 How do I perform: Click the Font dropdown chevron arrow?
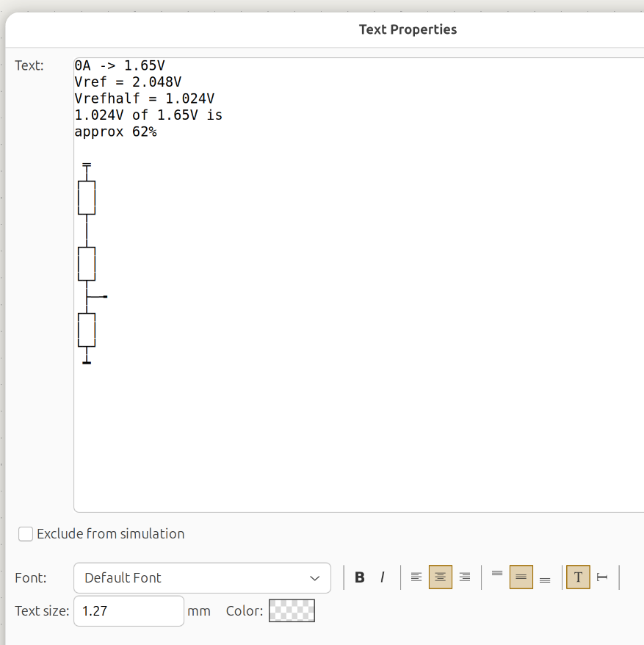pos(315,578)
